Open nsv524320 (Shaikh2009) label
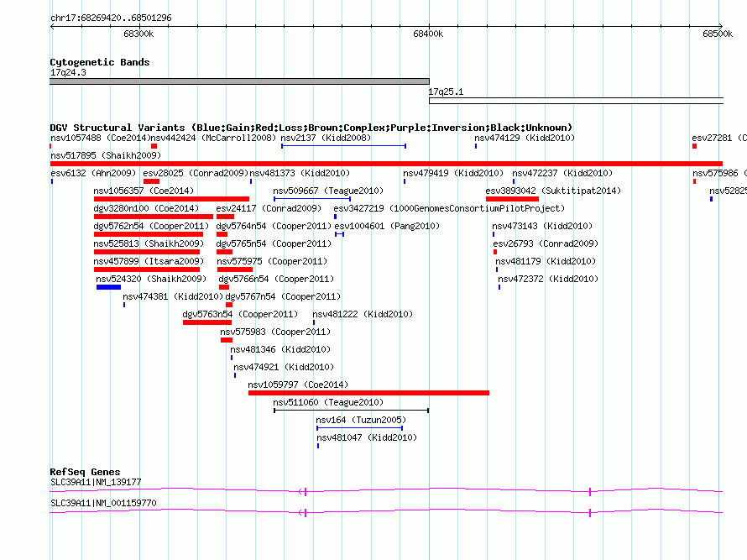This screenshot has height=560, width=747. [x=151, y=279]
